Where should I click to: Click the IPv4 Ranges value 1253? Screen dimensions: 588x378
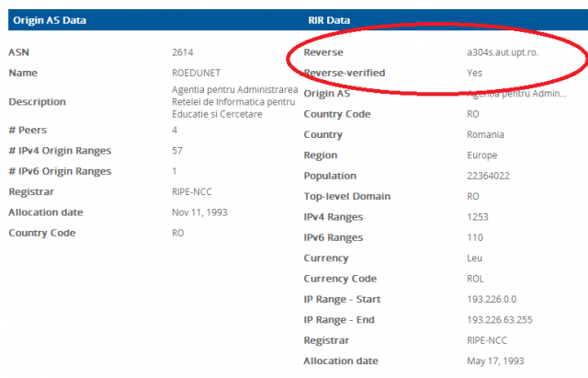pyautogui.click(x=478, y=217)
